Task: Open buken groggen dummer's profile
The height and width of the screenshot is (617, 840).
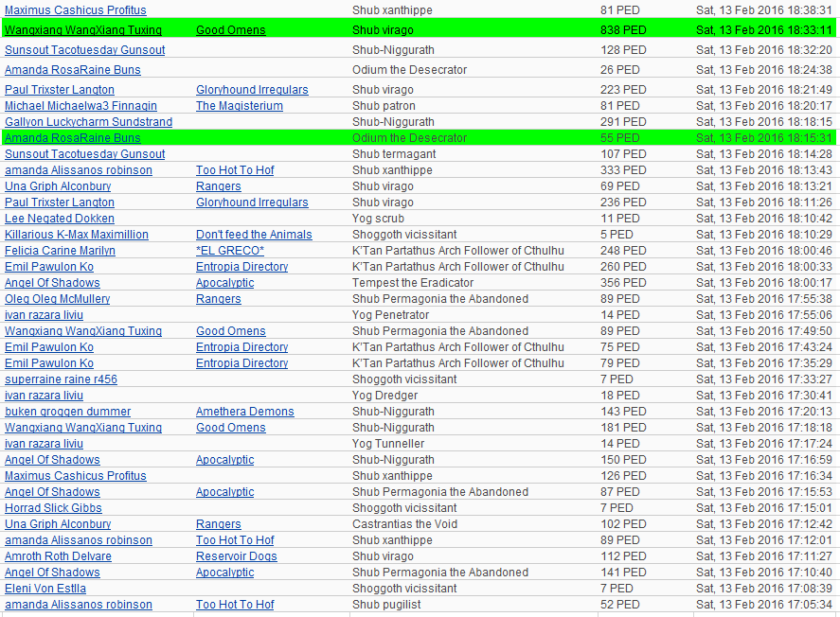Action: coord(67,412)
